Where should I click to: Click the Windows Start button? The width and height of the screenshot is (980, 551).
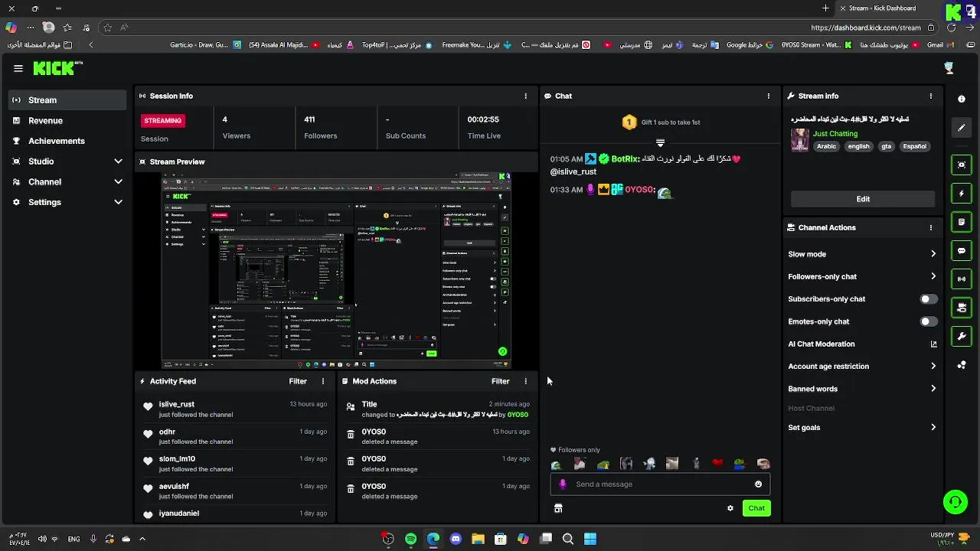click(590, 539)
